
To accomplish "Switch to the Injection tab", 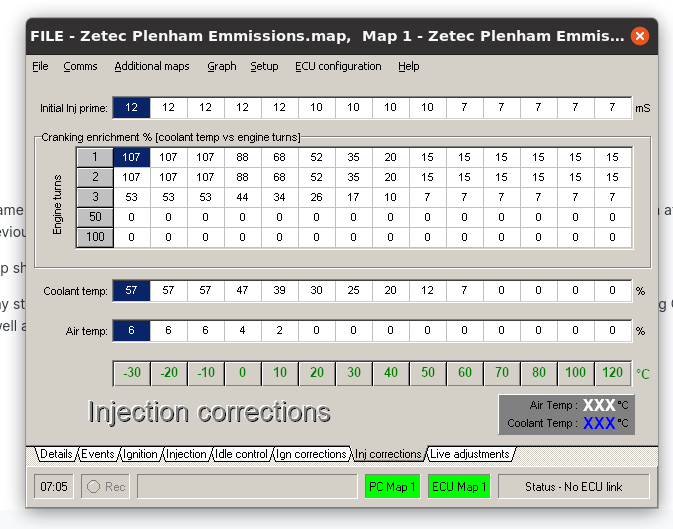I will (x=186, y=454).
